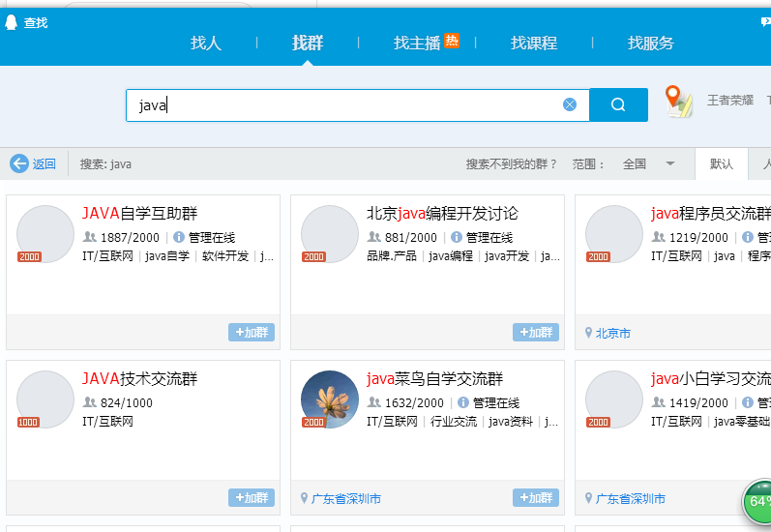Click the map location pin icon
This screenshot has height=532, width=771.
(679, 102)
